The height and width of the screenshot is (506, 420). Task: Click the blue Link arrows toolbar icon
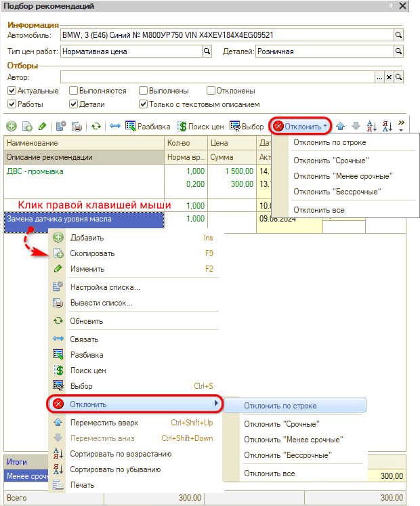pos(115,127)
